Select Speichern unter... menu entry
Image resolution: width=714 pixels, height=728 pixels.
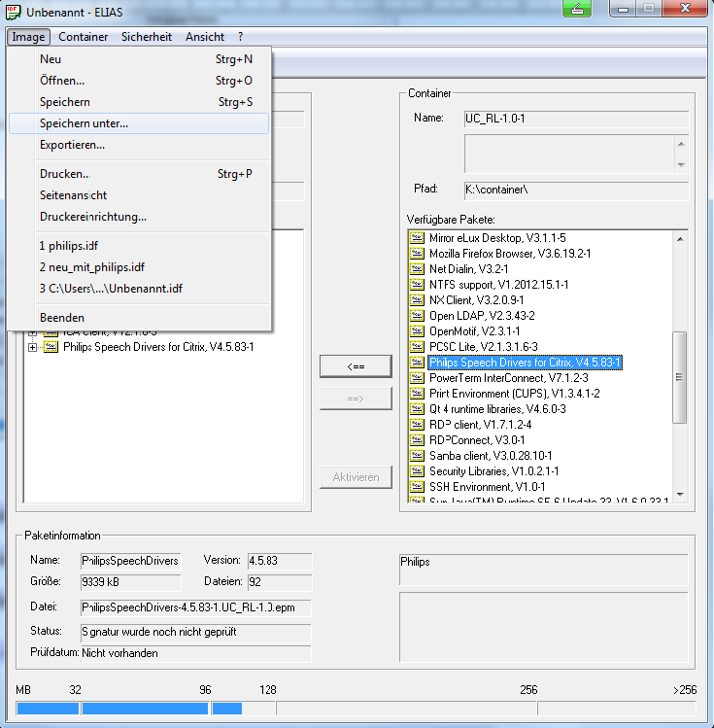coord(139,123)
